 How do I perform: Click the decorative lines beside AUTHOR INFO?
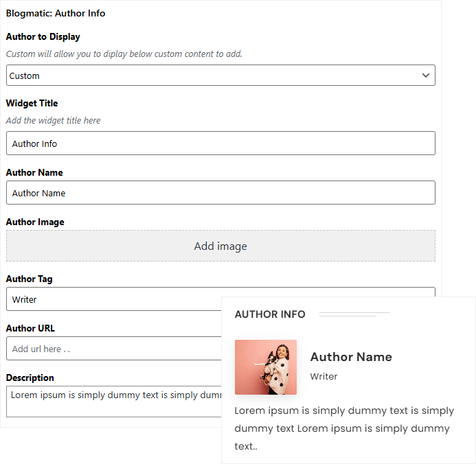(x=354, y=314)
